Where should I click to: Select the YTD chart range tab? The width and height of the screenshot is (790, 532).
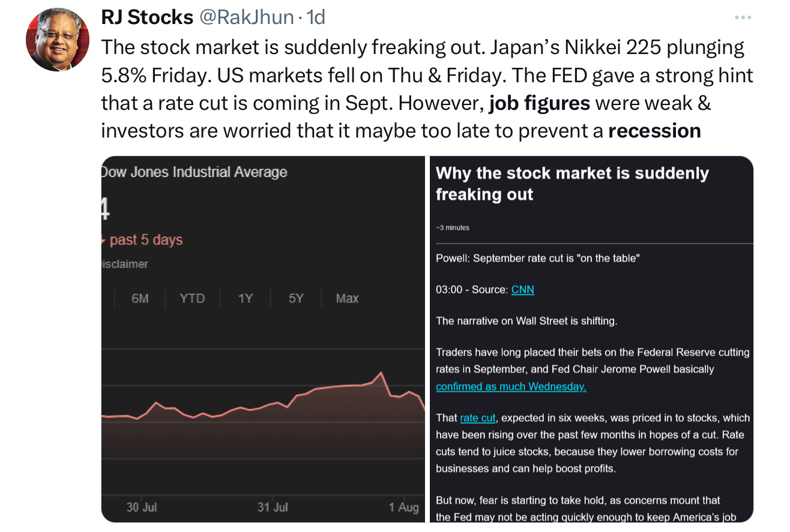click(192, 298)
